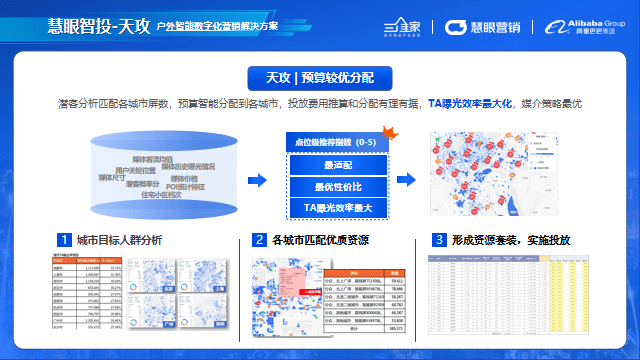
Task: Click the 天攻 | 预算较优分配 button
Action: coord(320,78)
